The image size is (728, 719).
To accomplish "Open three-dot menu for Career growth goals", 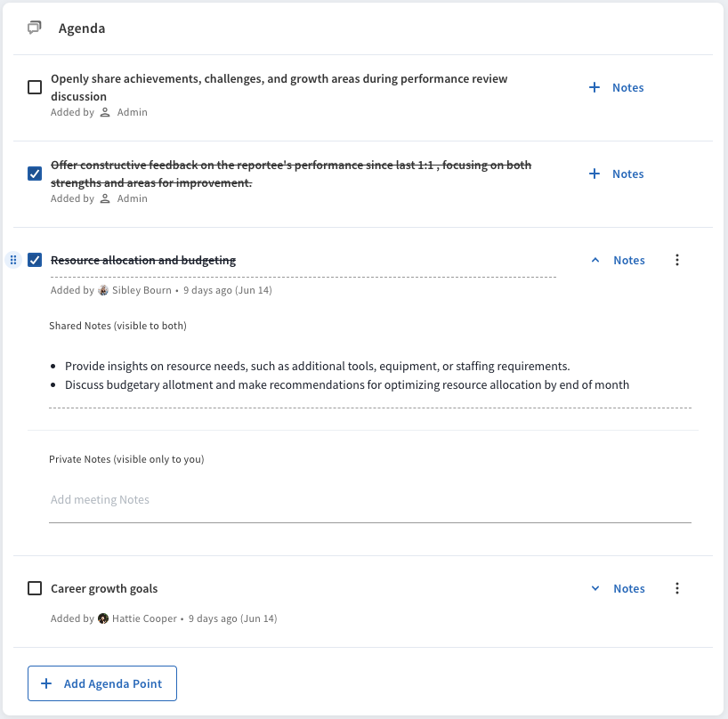I will [x=677, y=588].
